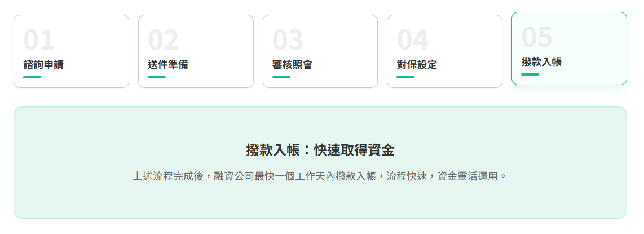The width and height of the screenshot is (644, 234).
Task: Click the faded 02 step number
Action: pos(164,40)
